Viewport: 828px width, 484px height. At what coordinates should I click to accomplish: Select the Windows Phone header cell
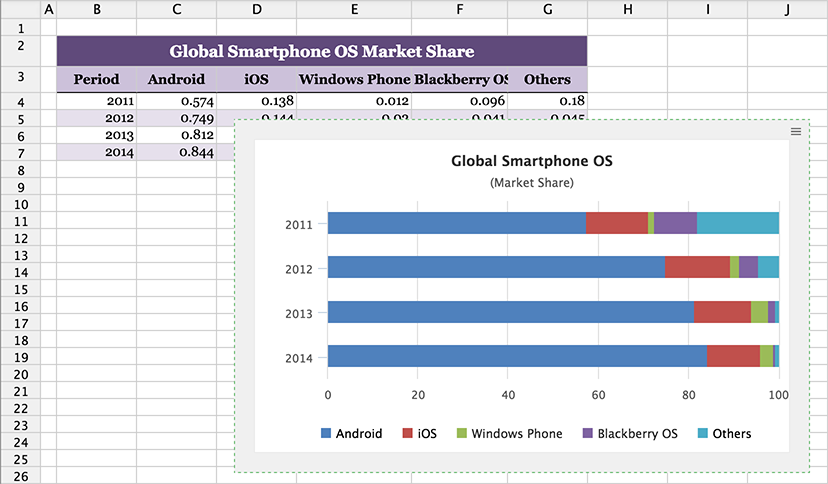[354, 79]
